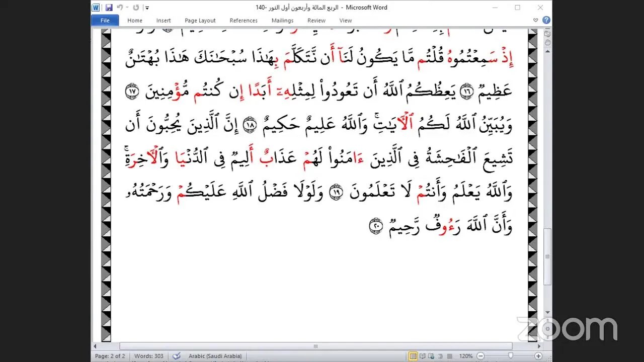Image resolution: width=644 pixels, height=362 pixels.
Task: Change language via Arabic (Saudi Arabia)
Action: pos(215,356)
